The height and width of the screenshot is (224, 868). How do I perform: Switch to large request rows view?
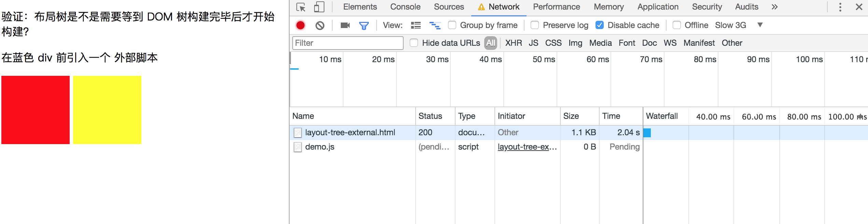416,25
